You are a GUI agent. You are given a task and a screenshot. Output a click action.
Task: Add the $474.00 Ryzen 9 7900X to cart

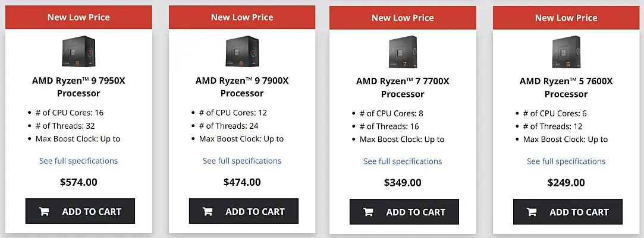click(x=244, y=211)
